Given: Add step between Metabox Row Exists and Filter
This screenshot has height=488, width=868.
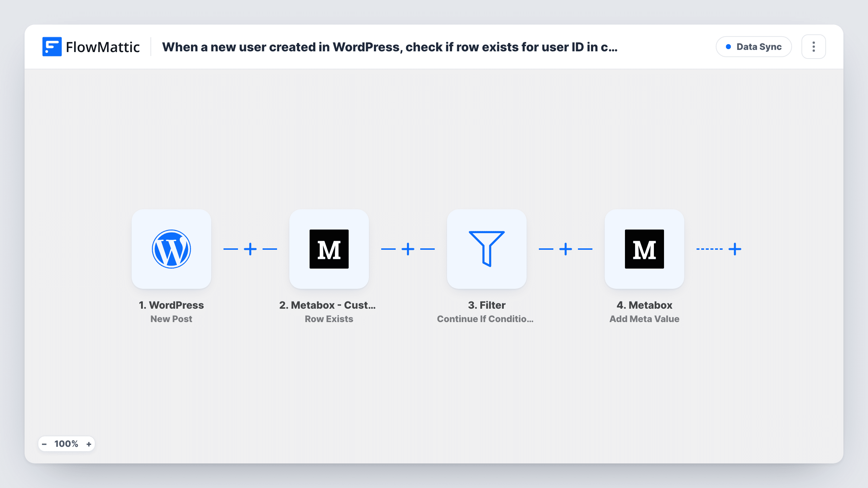Looking at the screenshot, I should point(408,249).
